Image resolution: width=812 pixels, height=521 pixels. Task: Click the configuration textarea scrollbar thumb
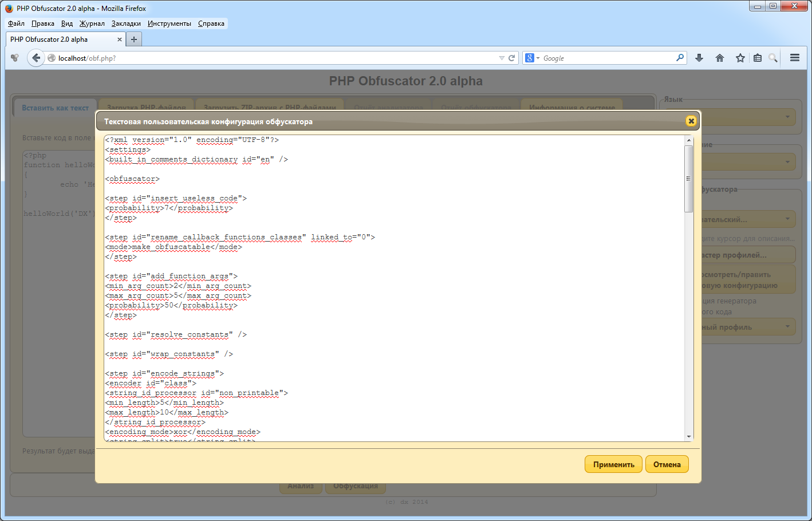pos(688,179)
